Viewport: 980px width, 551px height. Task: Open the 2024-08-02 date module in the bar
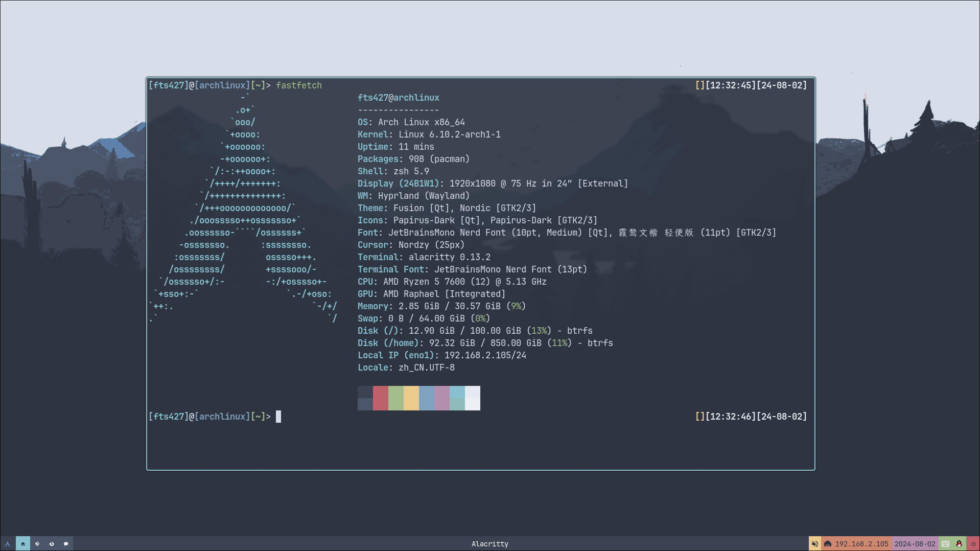[x=915, y=544]
